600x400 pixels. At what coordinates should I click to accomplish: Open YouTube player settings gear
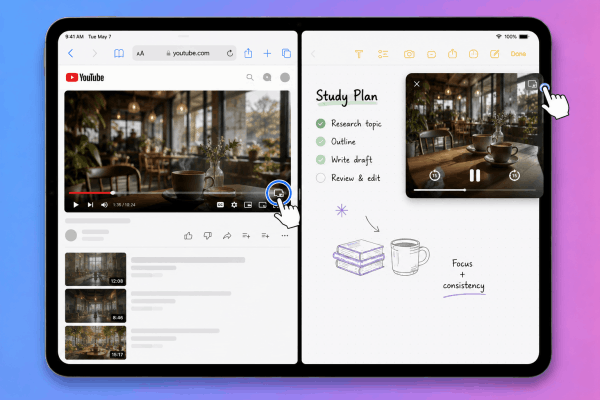[x=234, y=205]
